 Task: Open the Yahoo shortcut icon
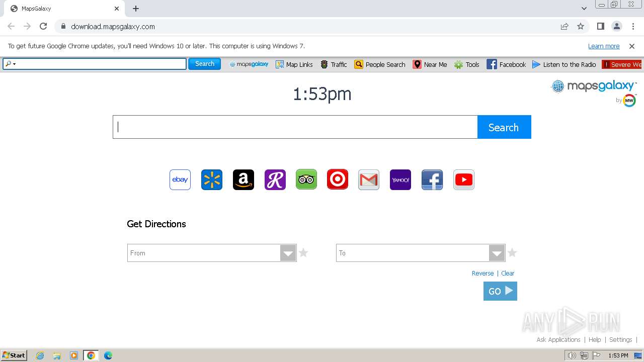pyautogui.click(x=400, y=179)
